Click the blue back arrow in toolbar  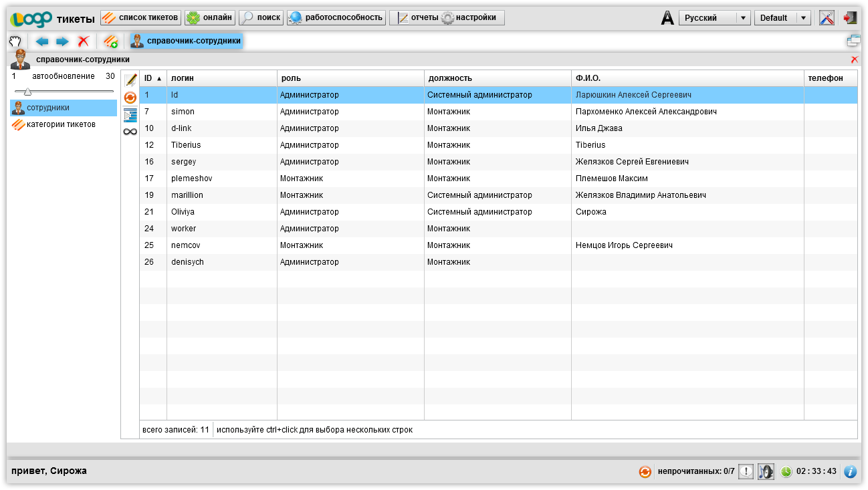tap(42, 41)
